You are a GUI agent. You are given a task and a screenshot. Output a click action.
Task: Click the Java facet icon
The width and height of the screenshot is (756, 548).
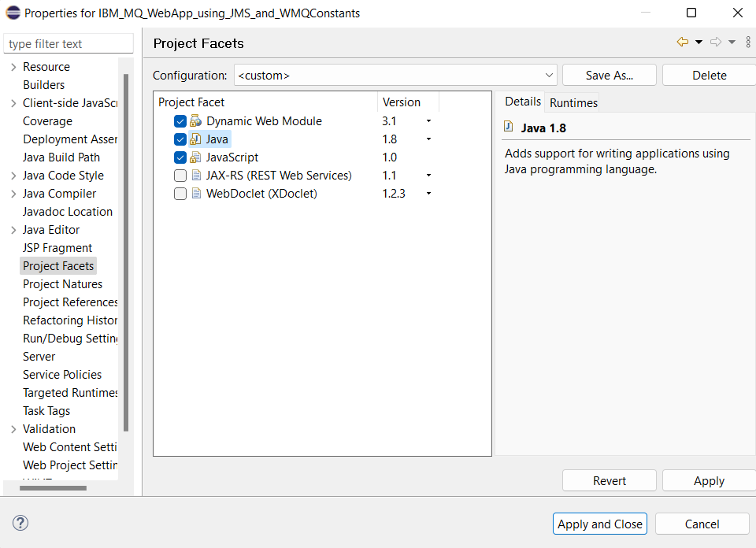(x=196, y=139)
